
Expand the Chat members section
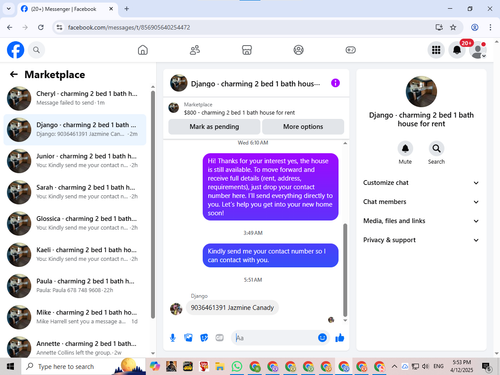pos(421,202)
